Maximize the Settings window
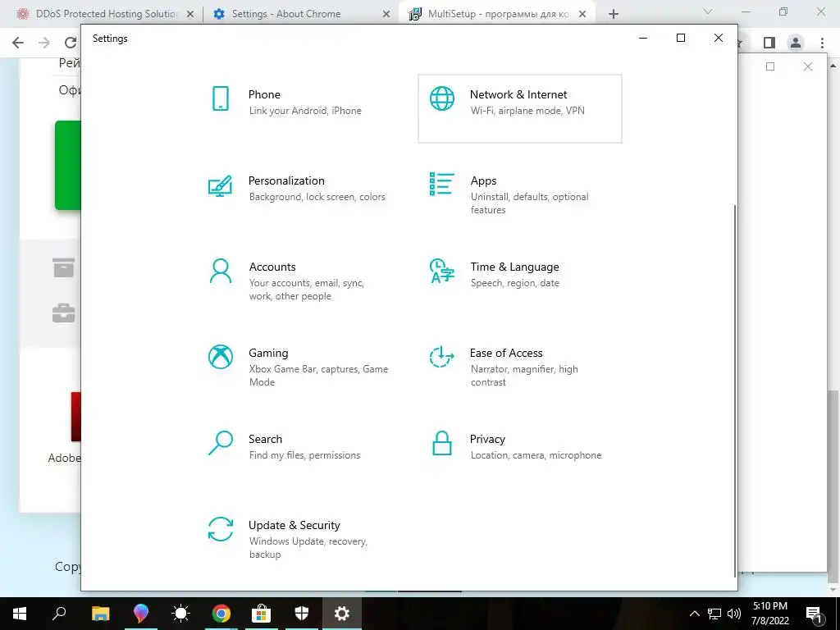This screenshot has height=630, width=840. [x=681, y=38]
